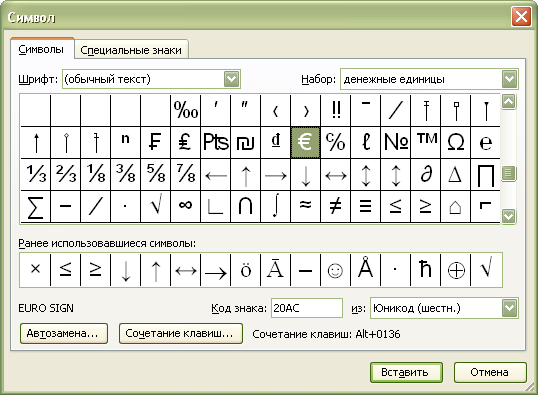
Task: Pick the two thirds fraction
Action: pyautogui.click(x=66, y=174)
